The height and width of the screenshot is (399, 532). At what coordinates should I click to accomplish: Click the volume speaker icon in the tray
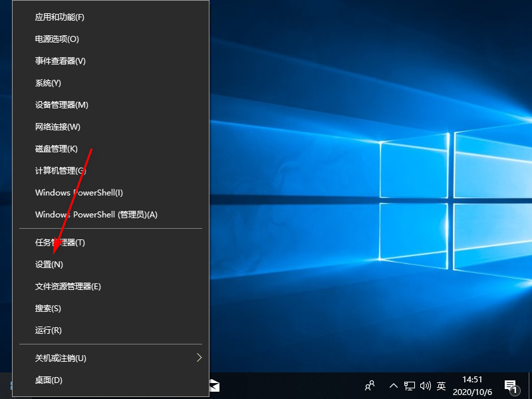(426, 386)
